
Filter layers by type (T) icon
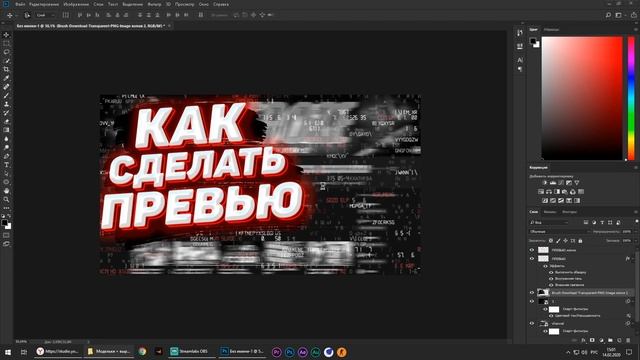coord(602,222)
